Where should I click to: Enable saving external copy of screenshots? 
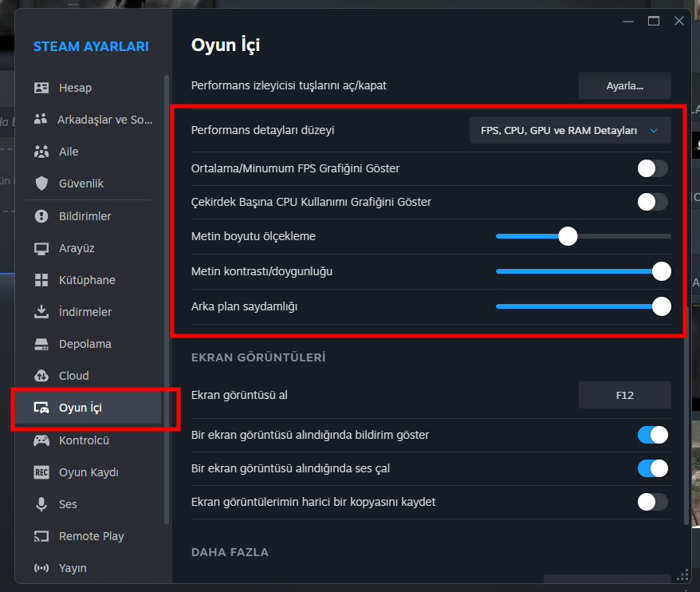[x=653, y=502]
